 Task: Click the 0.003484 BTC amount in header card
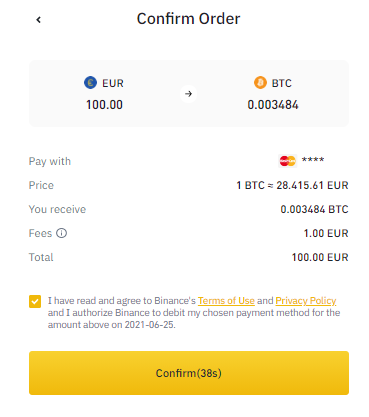pyautogui.click(x=273, y=105)
